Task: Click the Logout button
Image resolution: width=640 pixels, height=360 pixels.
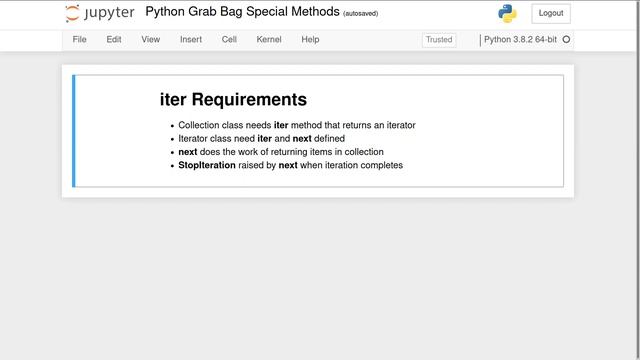Action: [551, 13]
